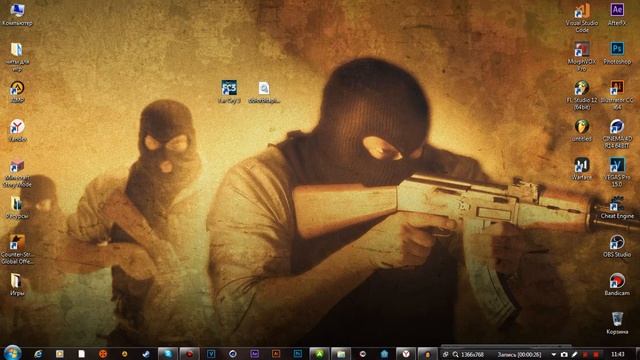This screenshot has height=360, width=640.
Task: Open the untitled FL Studio project icon
Action: point(582,130)
